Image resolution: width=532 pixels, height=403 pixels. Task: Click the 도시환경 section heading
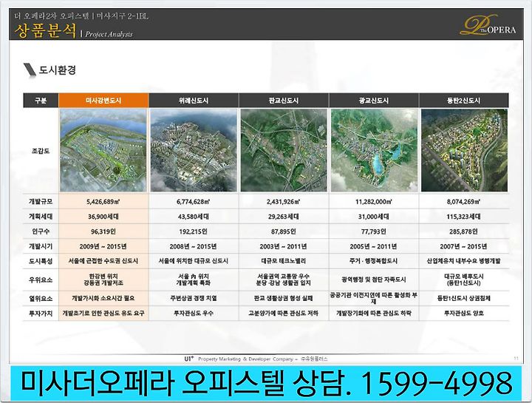pos(58,70)
